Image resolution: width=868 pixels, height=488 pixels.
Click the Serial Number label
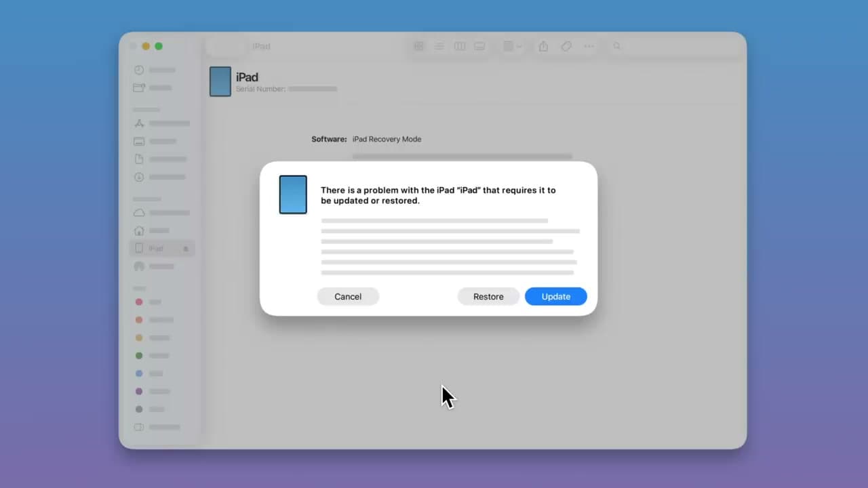[x=260, y=89]
